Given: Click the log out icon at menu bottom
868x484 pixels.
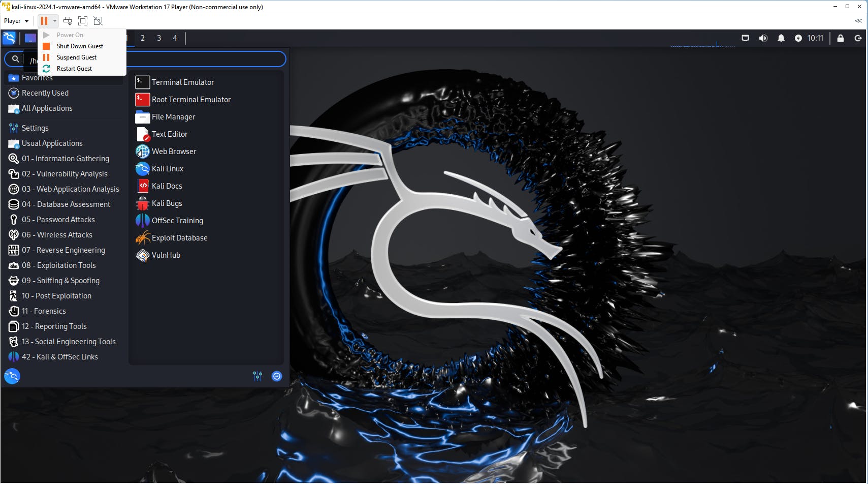Looking at the screenshot, I should tap(277, 376).
